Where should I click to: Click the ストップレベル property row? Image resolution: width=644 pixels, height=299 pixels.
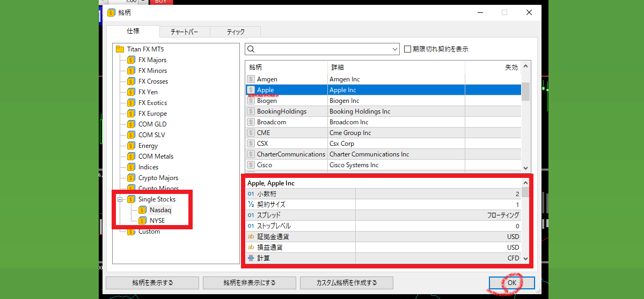point(383,226)
